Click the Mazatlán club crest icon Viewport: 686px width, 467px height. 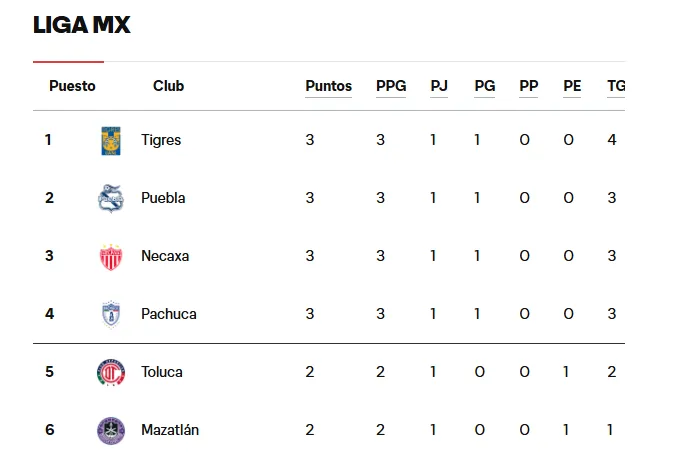110,430
